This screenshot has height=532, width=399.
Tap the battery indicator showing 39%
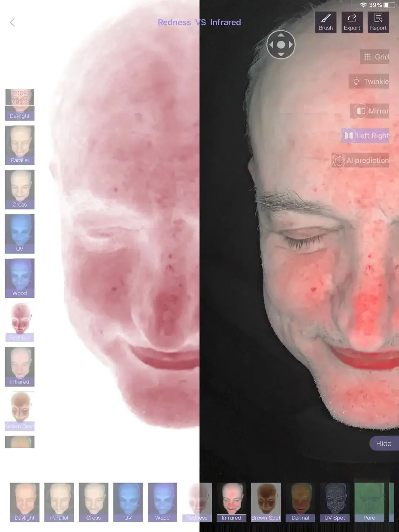pyautogui.click(x=383, y=5)
